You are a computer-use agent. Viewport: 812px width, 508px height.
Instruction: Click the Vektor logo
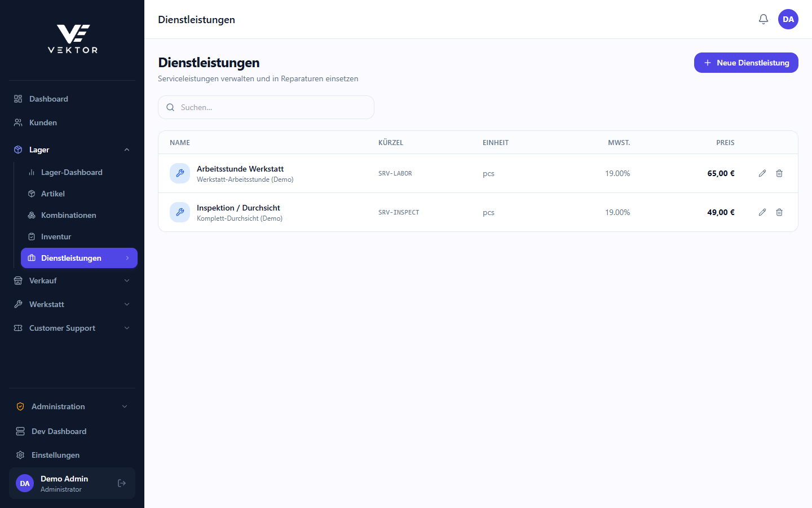73,38
